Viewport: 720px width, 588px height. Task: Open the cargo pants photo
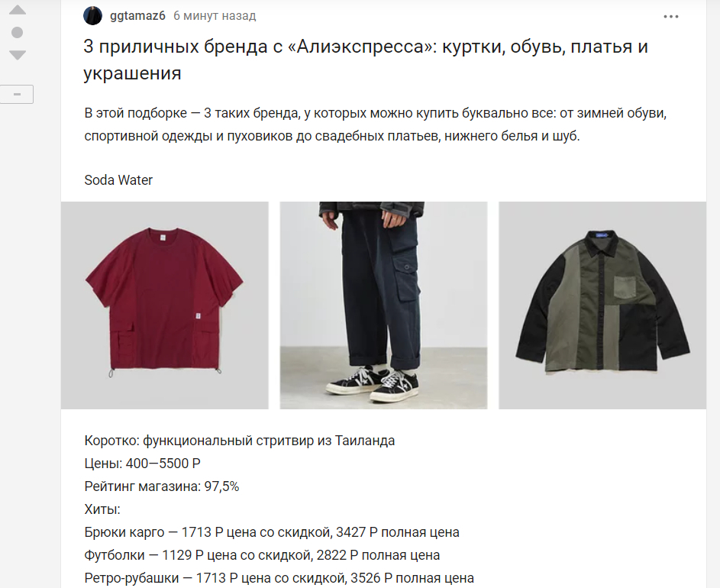click(x=383, y=305)
